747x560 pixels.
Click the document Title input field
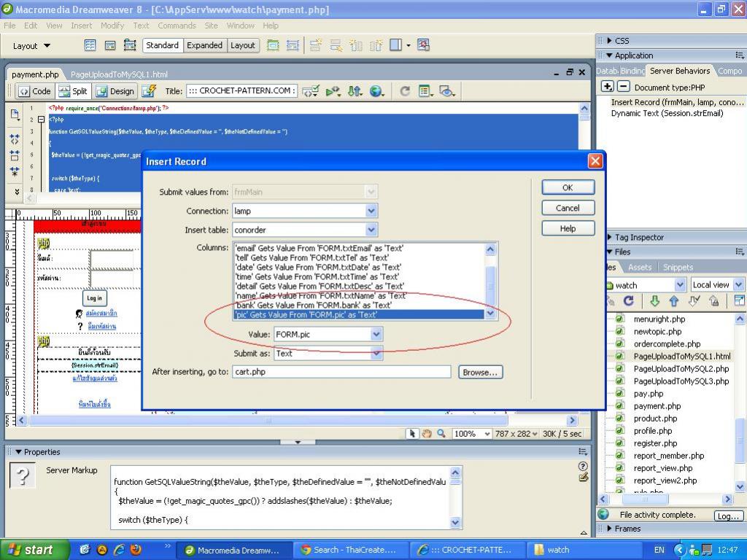tap(241, 90)
